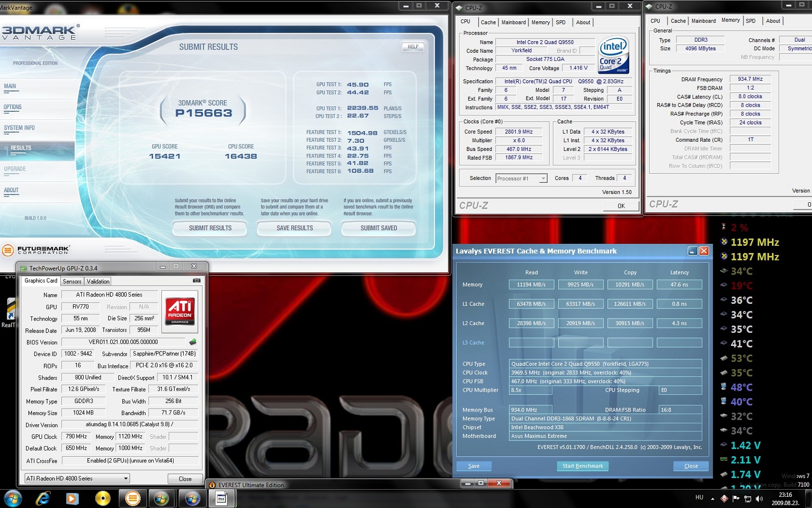Open OPTIONS in the 3DMark Vantage sidebar
The image size is (812, 508).
pyautogui.click(x=13, y=107)
